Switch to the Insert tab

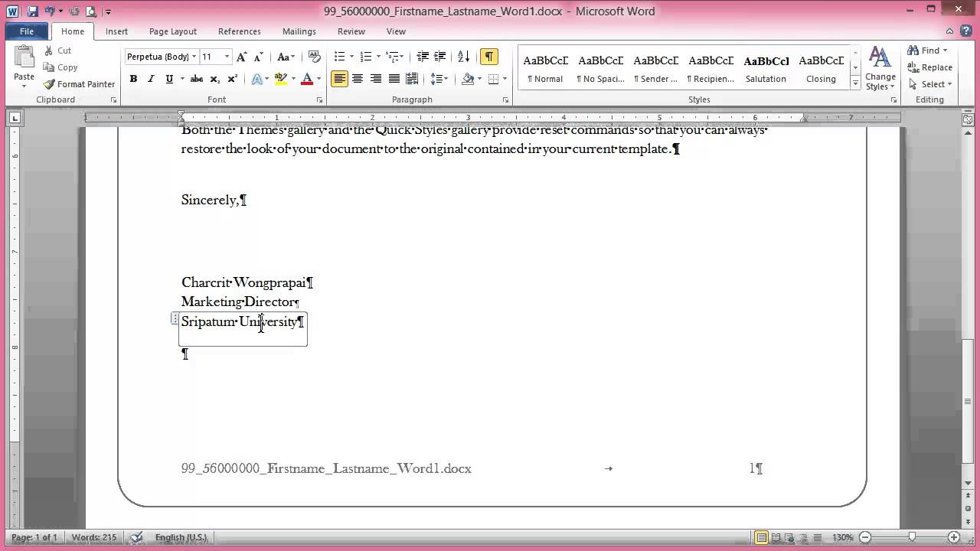[116, 31]
